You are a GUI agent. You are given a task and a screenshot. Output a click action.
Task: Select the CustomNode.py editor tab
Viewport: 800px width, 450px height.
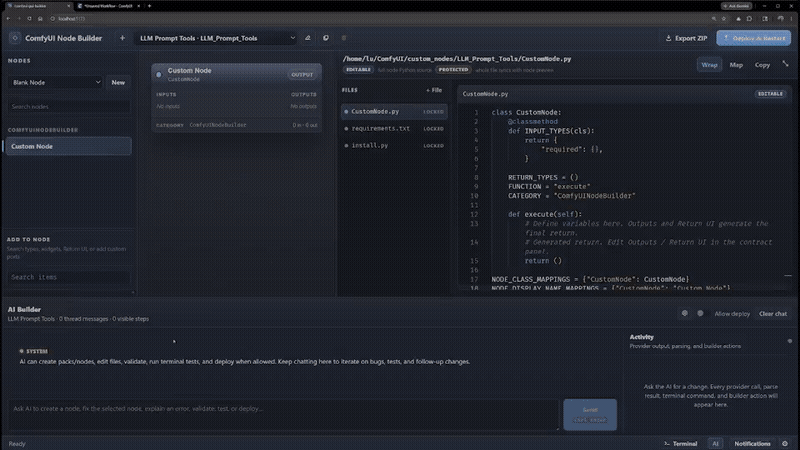pyautogui.click(x=485, y=94)
